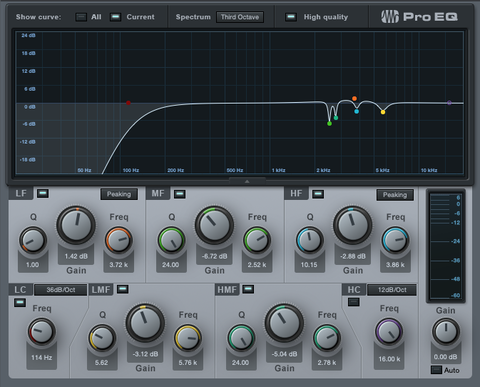
Task: Toggle the LMF band enable button
Action: coord(123,289)
